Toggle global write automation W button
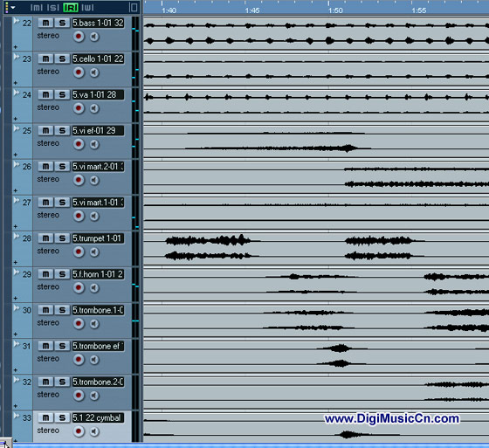The image size is (489, 448). [x=87, y=8]
